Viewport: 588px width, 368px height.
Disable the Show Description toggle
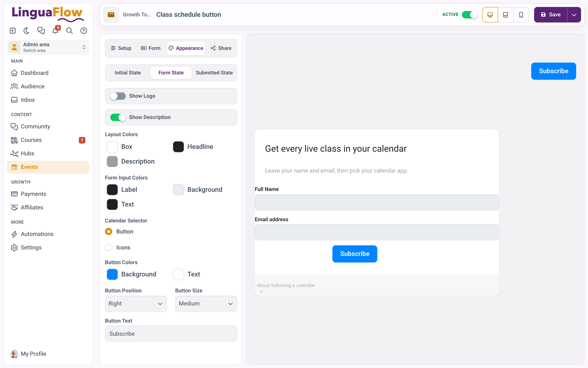tap(118, 117)
